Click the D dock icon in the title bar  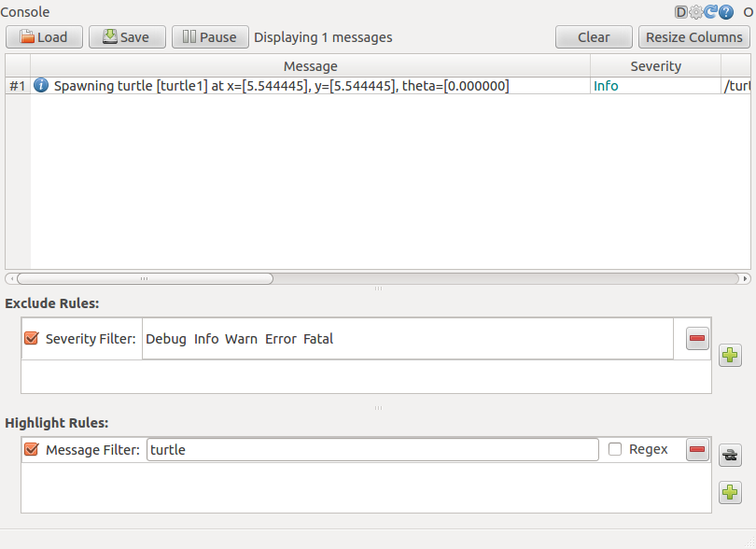(680, 12)
